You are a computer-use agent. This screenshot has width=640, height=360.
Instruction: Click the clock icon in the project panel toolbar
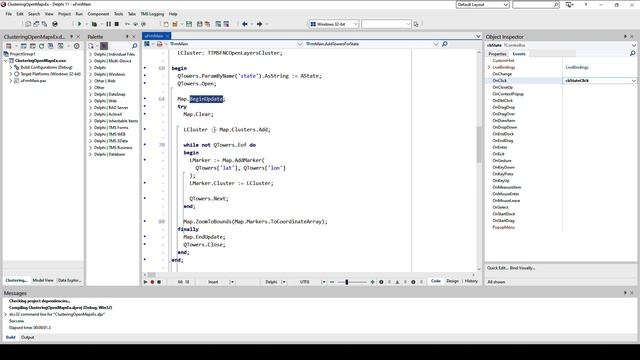[76, 46]
